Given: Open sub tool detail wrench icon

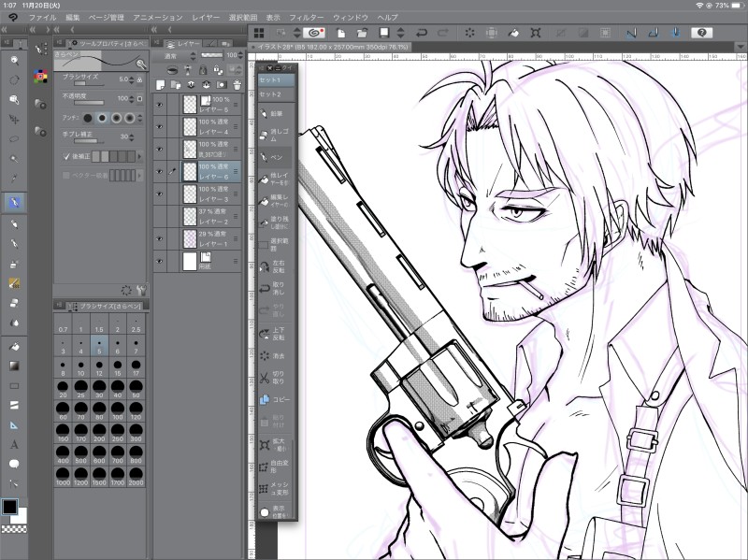Looking at the screenshot, I should coord(141,290).
